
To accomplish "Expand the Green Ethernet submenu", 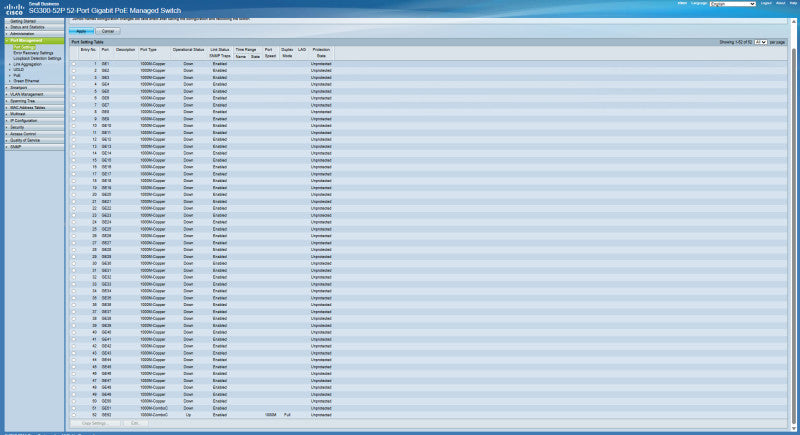I will pyautogui.click(x=26, y=81).
